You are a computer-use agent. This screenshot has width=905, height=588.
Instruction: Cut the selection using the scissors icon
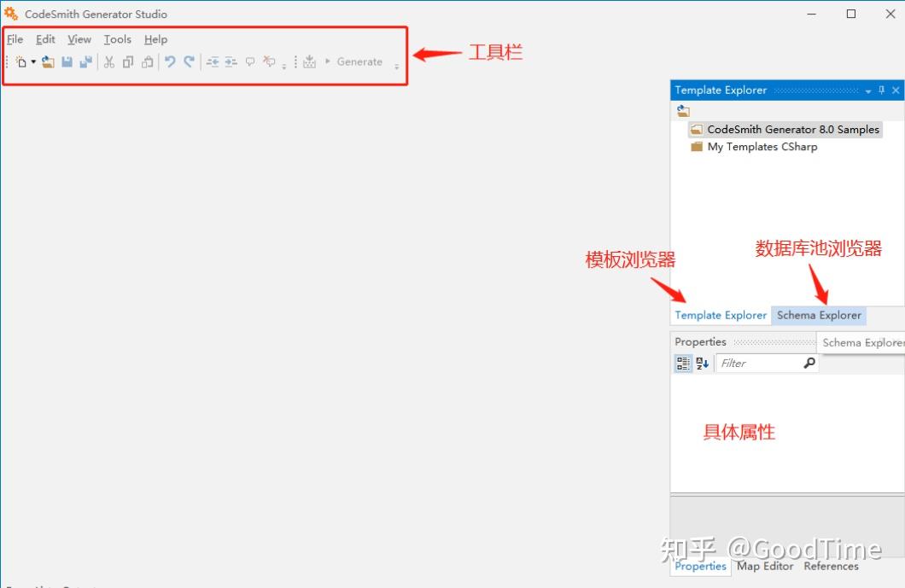pyautogui.click(x=108, y=61)
